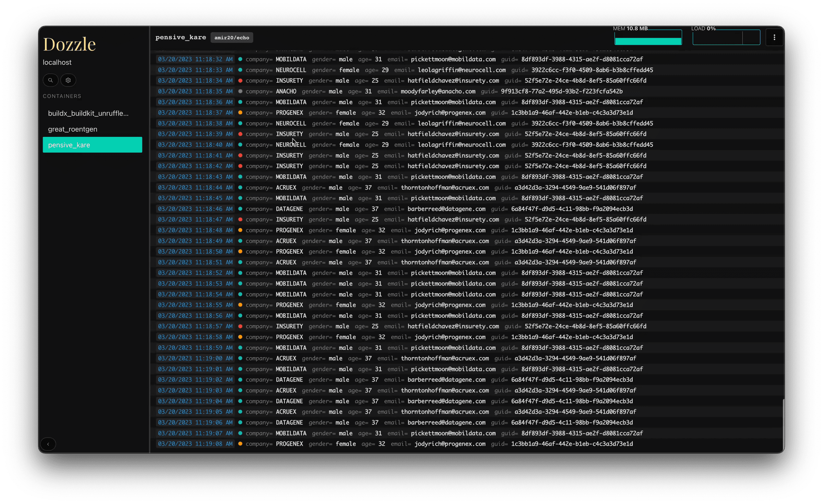The image size is (823, 504).
Task: Click the red level dot at 11:18:34
Action: (240, 81)
